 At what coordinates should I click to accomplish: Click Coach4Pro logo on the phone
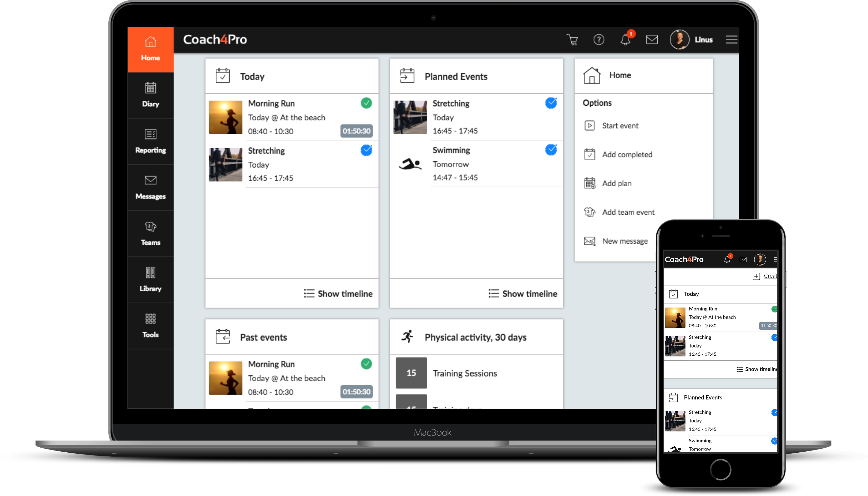pos(684,260)
